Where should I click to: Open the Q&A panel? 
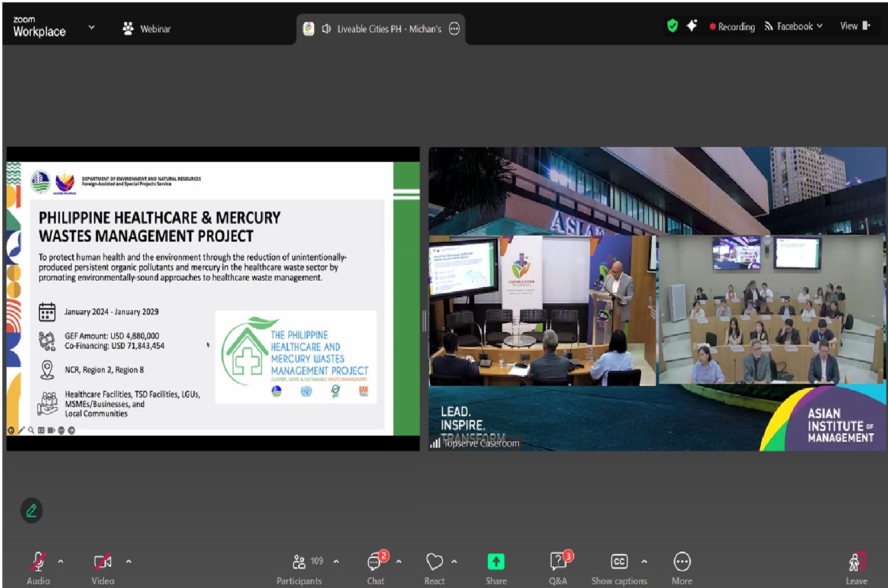coord(558,568)
